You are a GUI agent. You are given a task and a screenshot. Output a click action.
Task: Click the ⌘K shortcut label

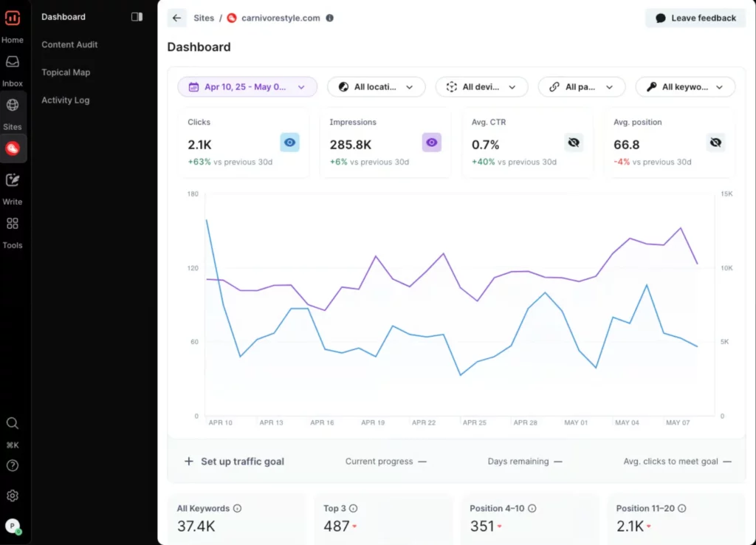click(x=13, y=445)
